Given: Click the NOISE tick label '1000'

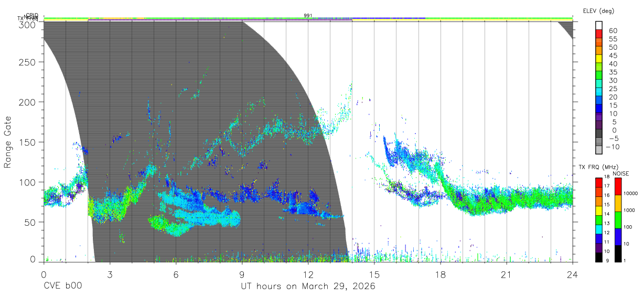Looking at the screenshot, I should pos(628,211).
